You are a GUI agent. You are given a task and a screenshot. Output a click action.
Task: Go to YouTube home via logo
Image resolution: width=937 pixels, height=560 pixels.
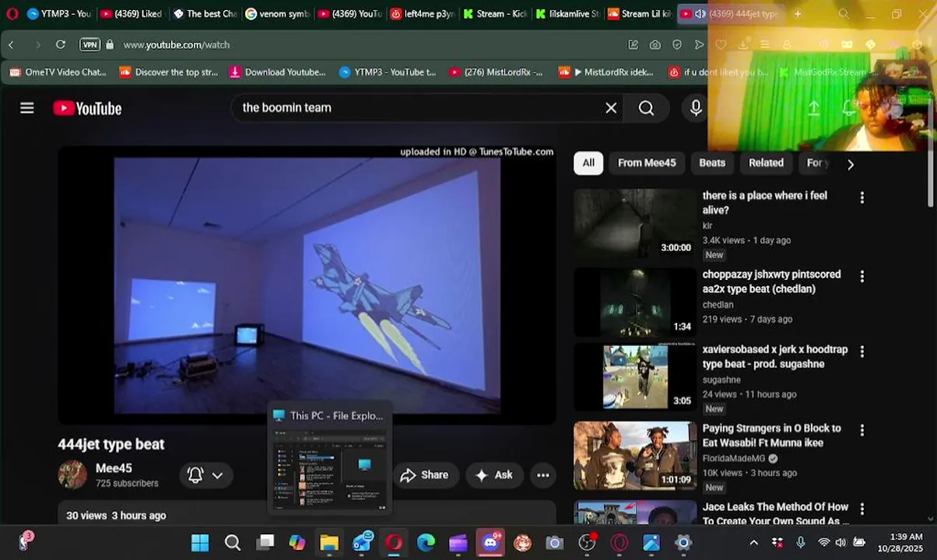(87, 108)
